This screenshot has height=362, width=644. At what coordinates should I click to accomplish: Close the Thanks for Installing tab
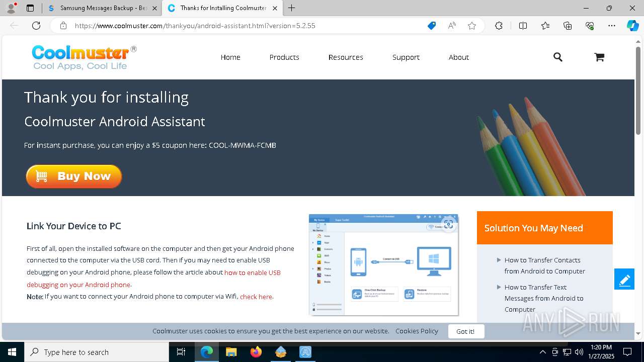coord(275,8)
